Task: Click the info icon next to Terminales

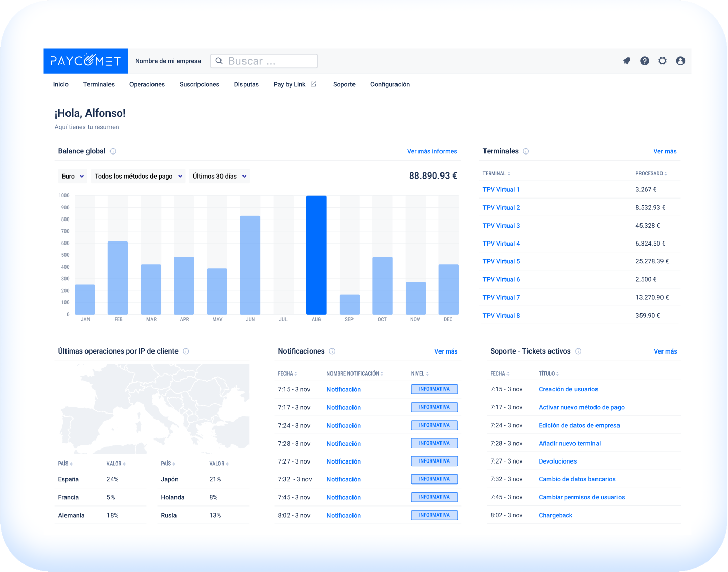Action: [526, 151]
